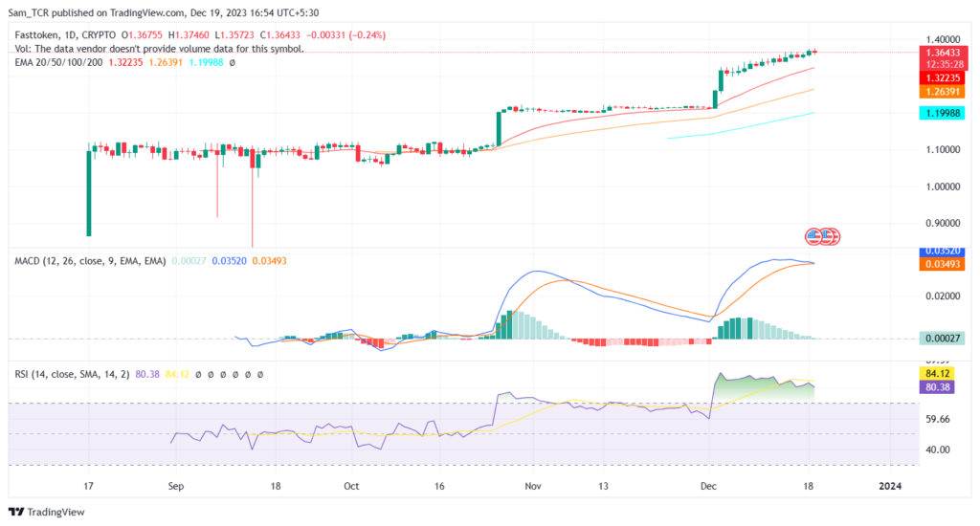The image size is (980, 526).
Task: Click the yellow 84.12 RSI axis tag
Action: point(938,374)
